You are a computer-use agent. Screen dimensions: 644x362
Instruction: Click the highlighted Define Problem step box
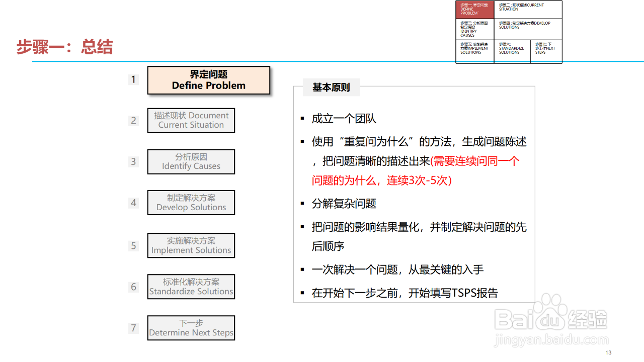tap(209, 80)
